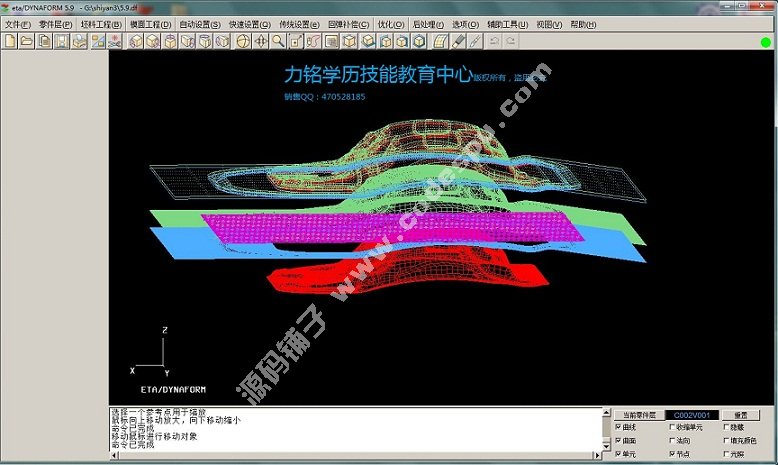Click the top view cube icon
This screenshot has width=778, height=465.
tap(368, 41)
